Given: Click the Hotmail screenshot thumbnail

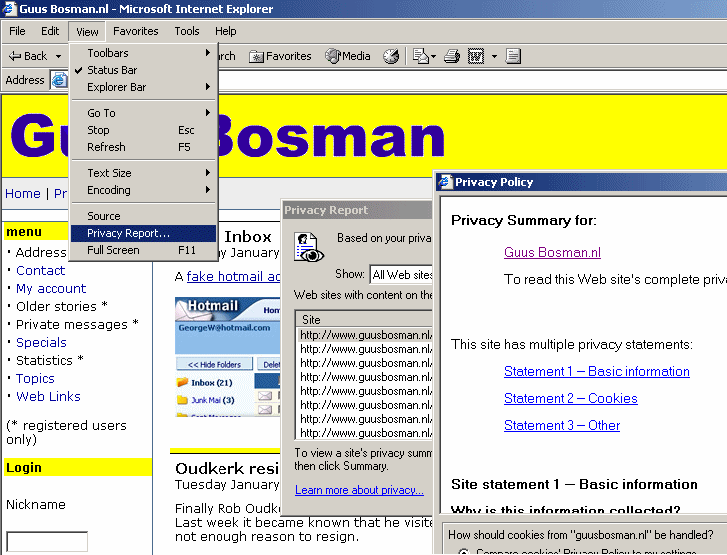Looking at the screenshot, I should [x=228, y=357].
